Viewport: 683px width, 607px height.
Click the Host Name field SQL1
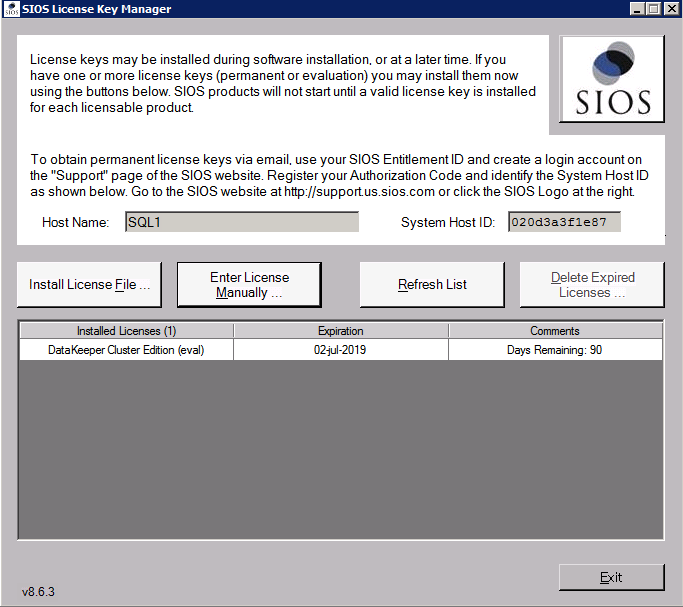(242, 222)
